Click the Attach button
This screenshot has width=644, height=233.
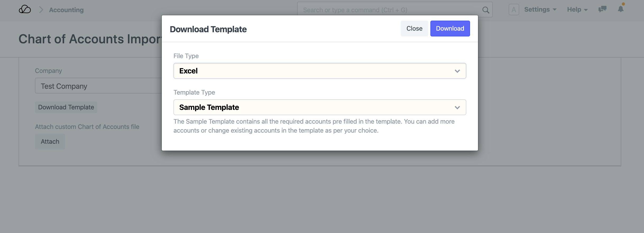50,142
